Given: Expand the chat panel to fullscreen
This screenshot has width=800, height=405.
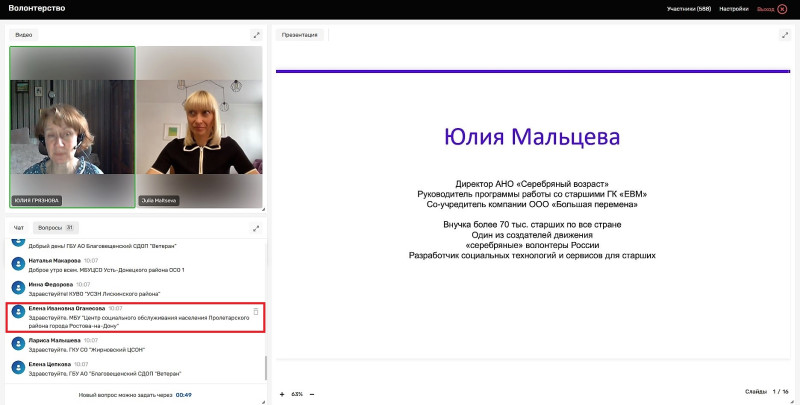Looking at the screenshot, I should click(256, 228).
